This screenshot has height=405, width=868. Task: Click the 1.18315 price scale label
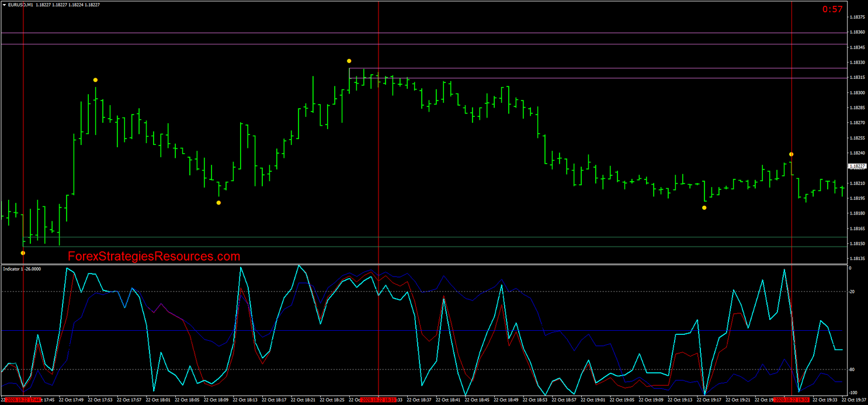857,78
